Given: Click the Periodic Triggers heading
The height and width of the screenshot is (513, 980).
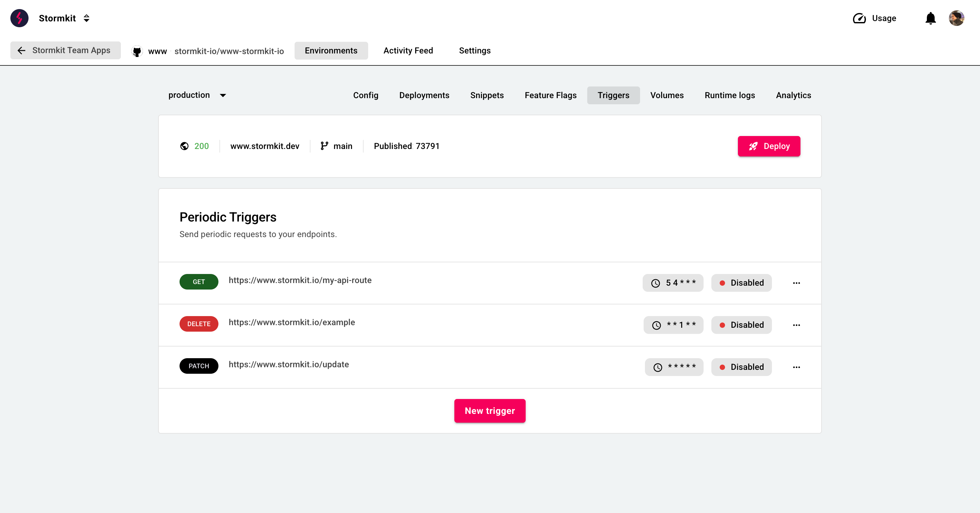Looking at the screenshot, I should (x=227, y=217).
